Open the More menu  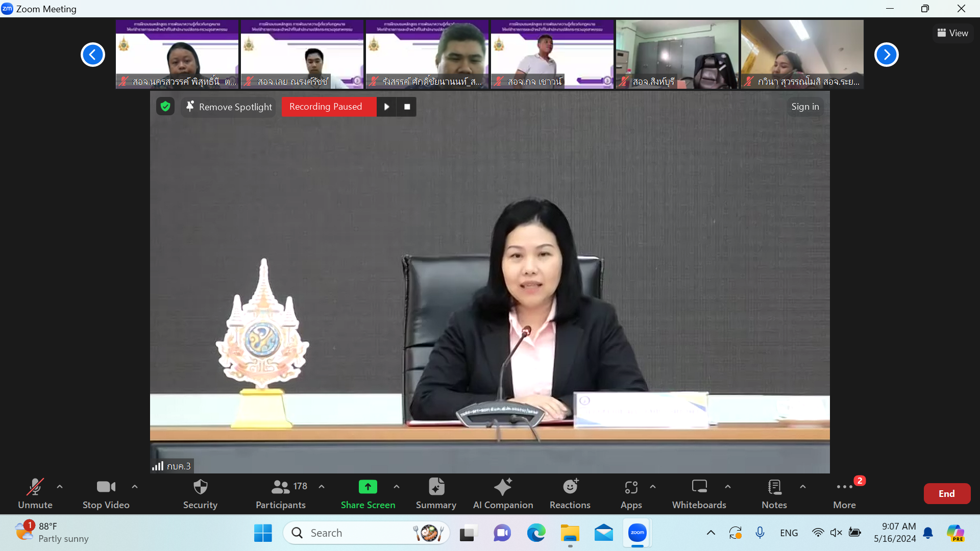tap(844, 493)
